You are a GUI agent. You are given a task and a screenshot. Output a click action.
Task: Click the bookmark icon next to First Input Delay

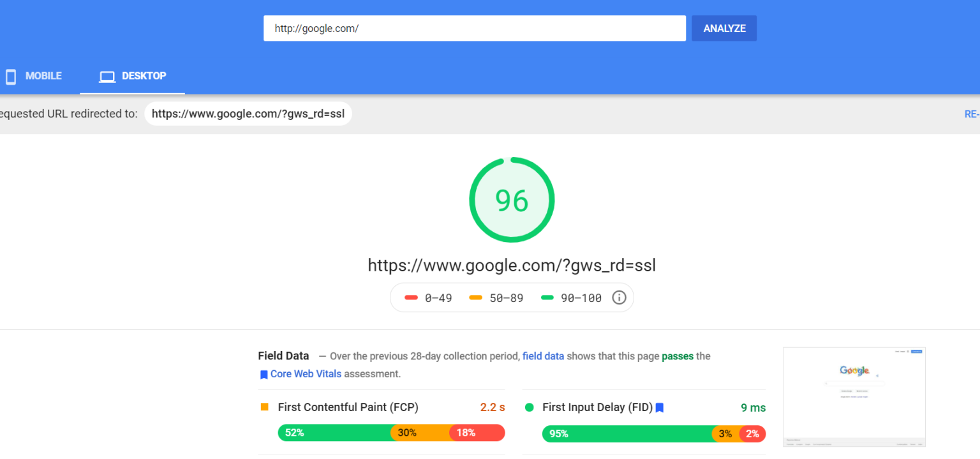[660, 407]
